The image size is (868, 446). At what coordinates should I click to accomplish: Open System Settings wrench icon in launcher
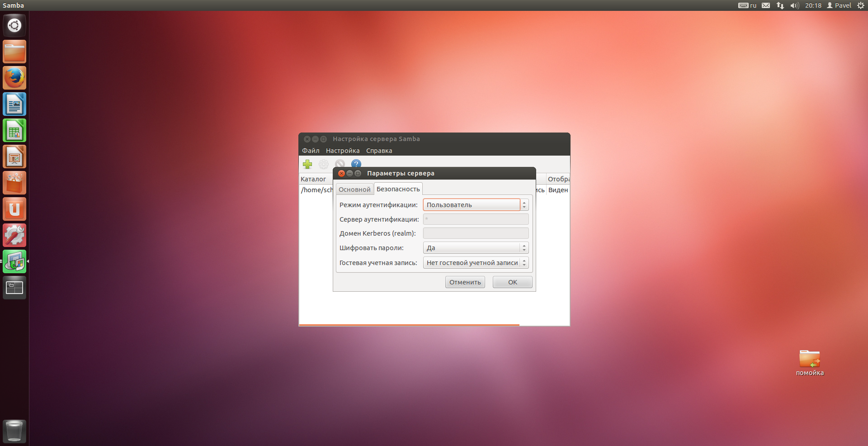tap(14, 235)
